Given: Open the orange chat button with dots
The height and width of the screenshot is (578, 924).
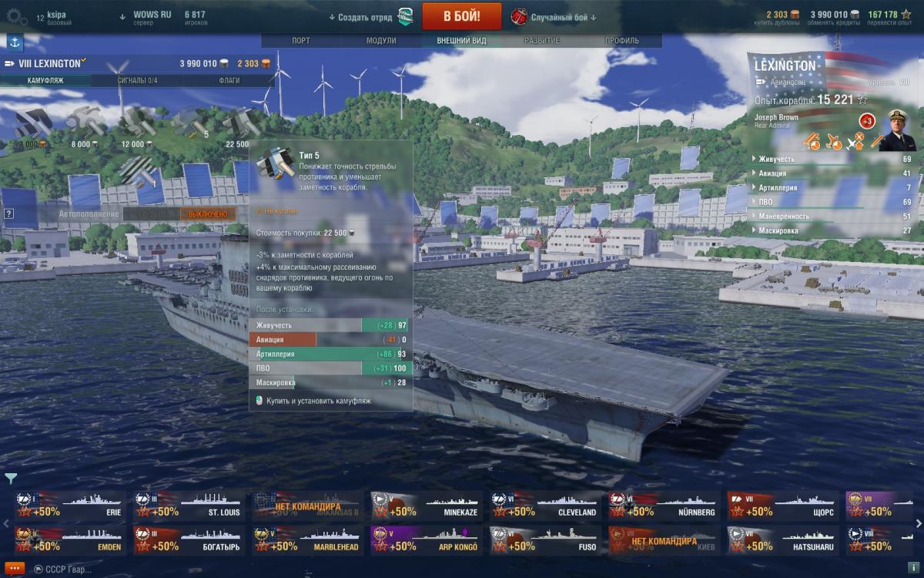Looking at the screenshot, I should point(14,568).
